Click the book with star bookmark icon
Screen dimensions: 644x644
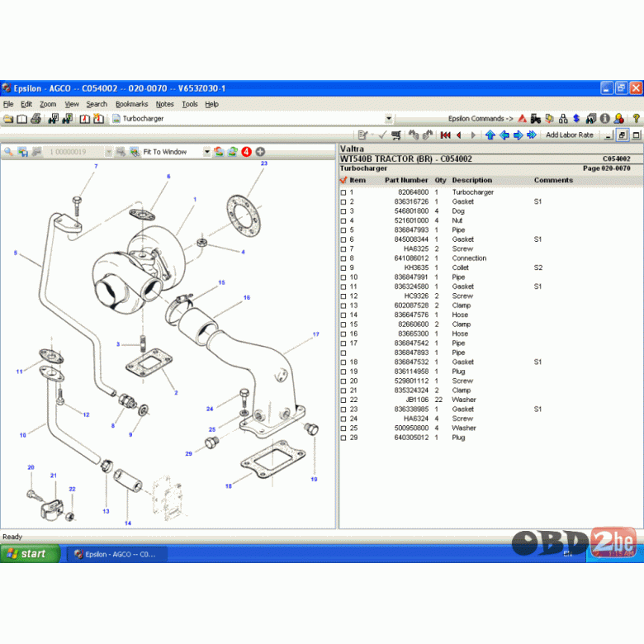click(98, 119)
